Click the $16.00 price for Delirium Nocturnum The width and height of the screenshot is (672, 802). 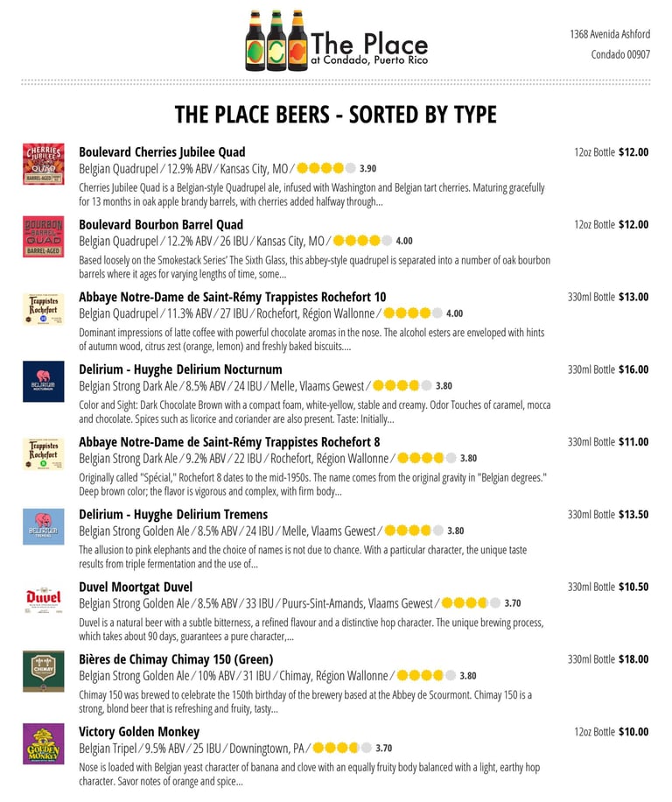(x=633, y=369)
